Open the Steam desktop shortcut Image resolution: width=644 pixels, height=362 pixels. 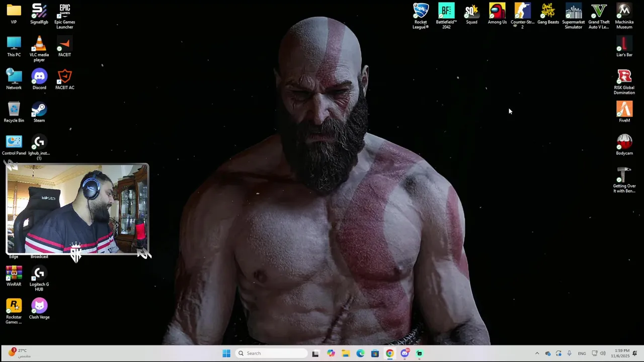coord(39,112)
